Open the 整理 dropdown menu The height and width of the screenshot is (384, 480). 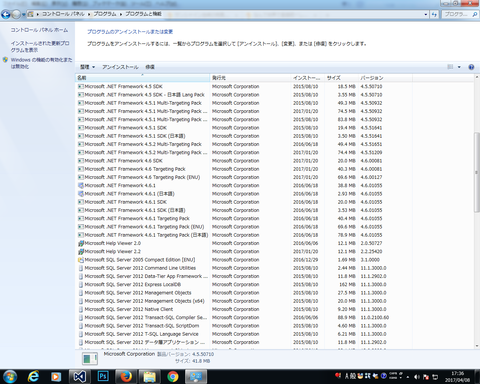[87, 67]
